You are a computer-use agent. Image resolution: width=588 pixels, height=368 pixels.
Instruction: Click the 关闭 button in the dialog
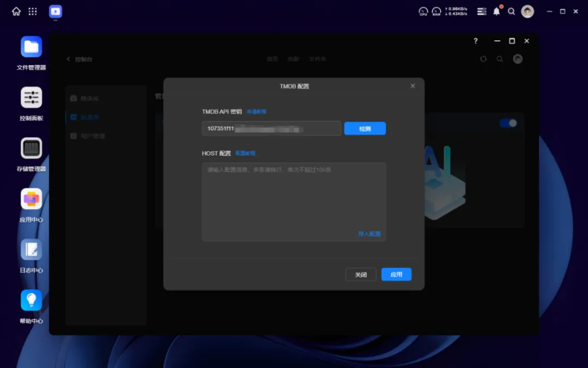click(x=360, y=275)
